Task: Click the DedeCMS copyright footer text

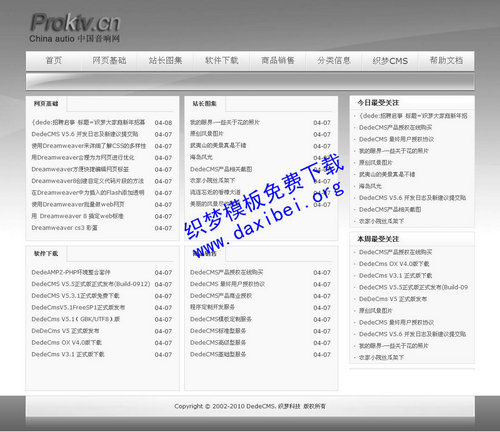Action: coord(250,406)
